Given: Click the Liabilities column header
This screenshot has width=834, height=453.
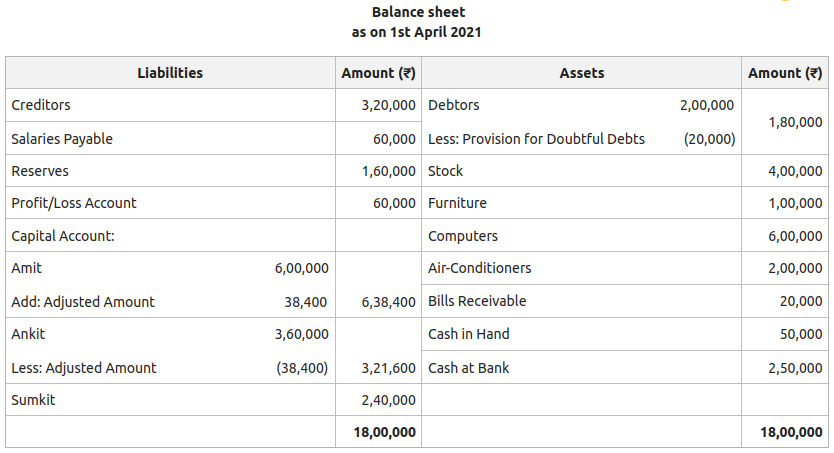Looking at the screenshot, I should click(x=169, y=73).
